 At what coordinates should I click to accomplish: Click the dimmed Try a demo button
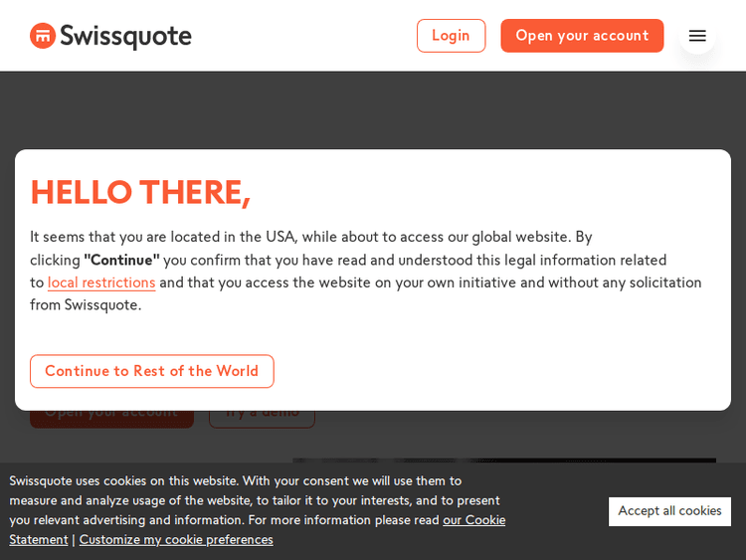coord(263,418)
